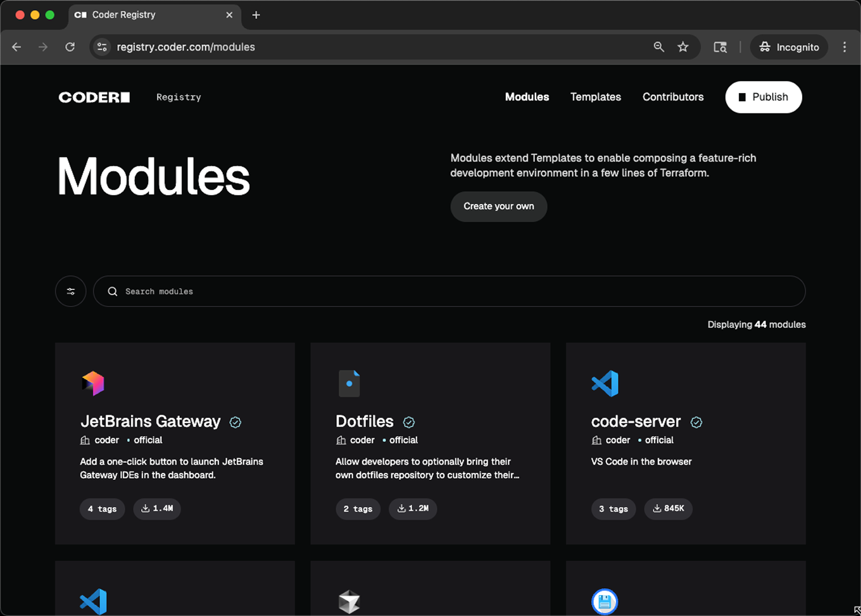
Task: Click the 2 tags pill on Dotfiles
Action: 358,509
